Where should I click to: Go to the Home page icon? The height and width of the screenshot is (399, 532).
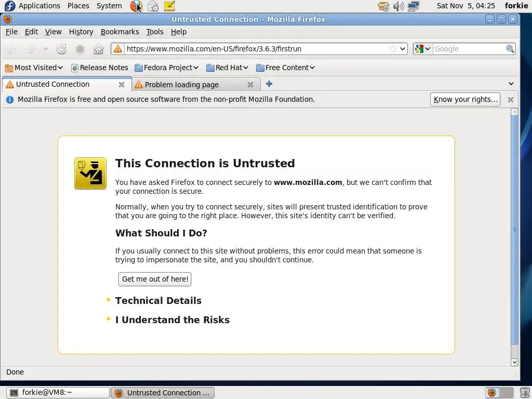coord(98,49)
